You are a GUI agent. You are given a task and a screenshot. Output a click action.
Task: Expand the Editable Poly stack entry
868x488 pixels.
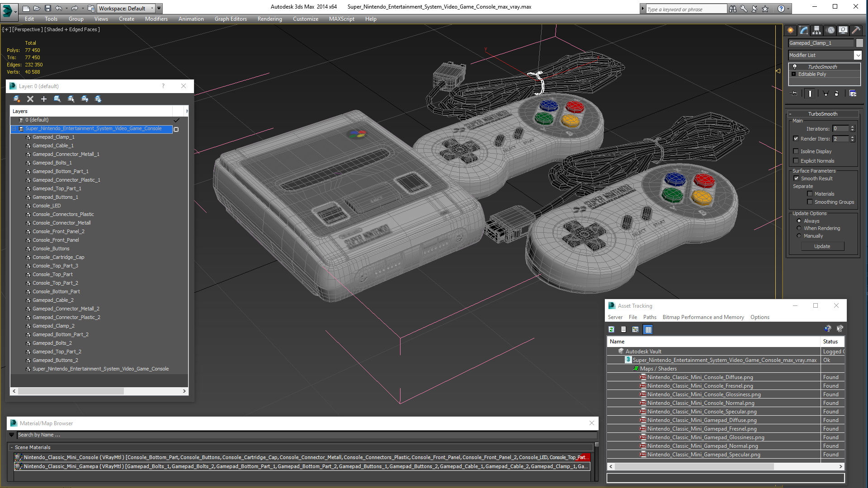tap(793, 74)
